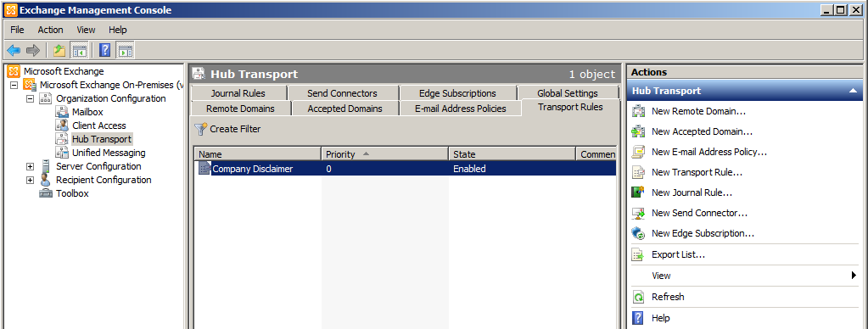Switch to the Accepted Domains tab
The width and height of the screenshot is (868, 329).
click(x=344, y=109)
